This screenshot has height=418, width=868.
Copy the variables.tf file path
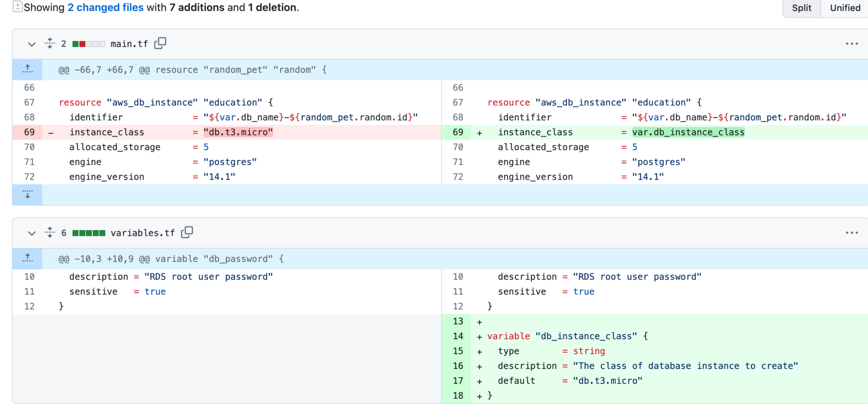pyautogui.click(x=187, y=232)
